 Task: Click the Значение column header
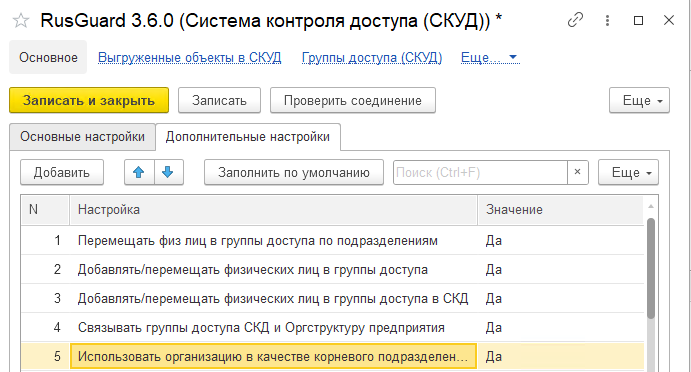click(561, 209)
